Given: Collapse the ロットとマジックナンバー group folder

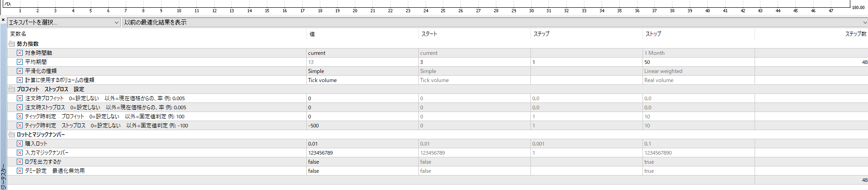Looking at the screenshot, I should point(12,135).
